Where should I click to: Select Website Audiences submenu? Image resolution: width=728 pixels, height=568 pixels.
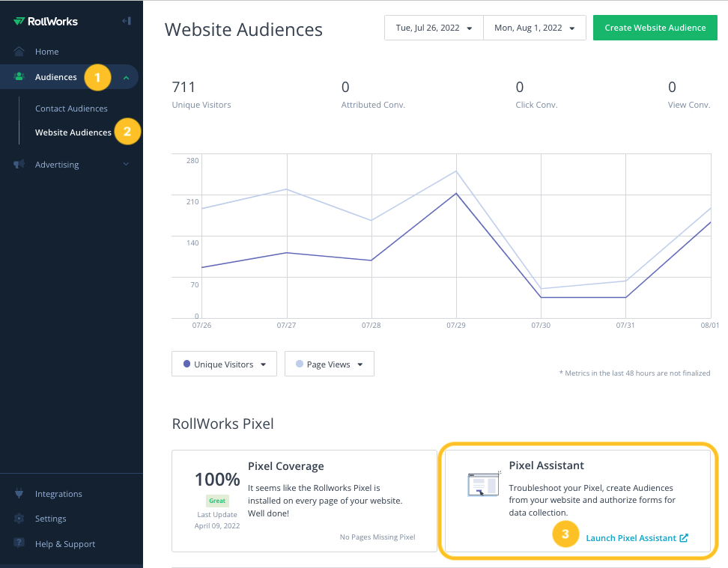(73, 132)
